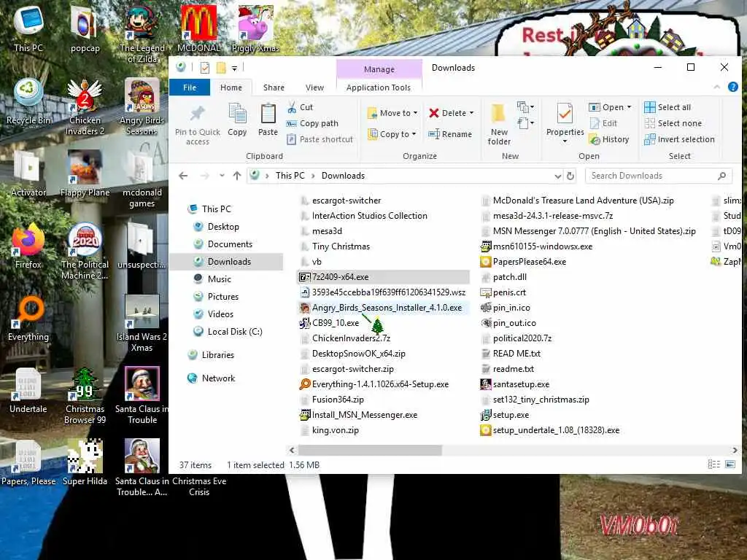Switch to the View ribbon tab
Image resolution: width=747 pixels, height=560 pixels.
point(314,87)
